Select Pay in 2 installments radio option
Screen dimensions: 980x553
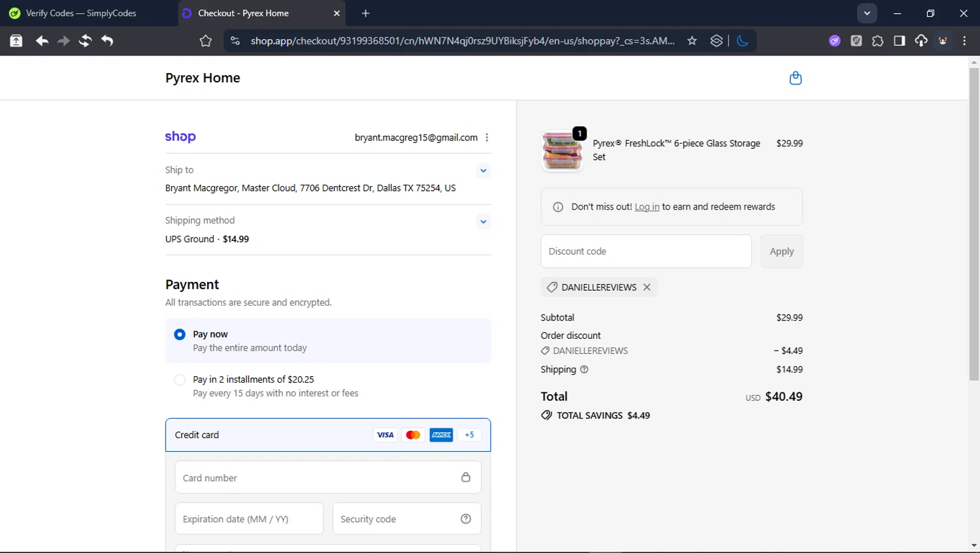[180, 379]
